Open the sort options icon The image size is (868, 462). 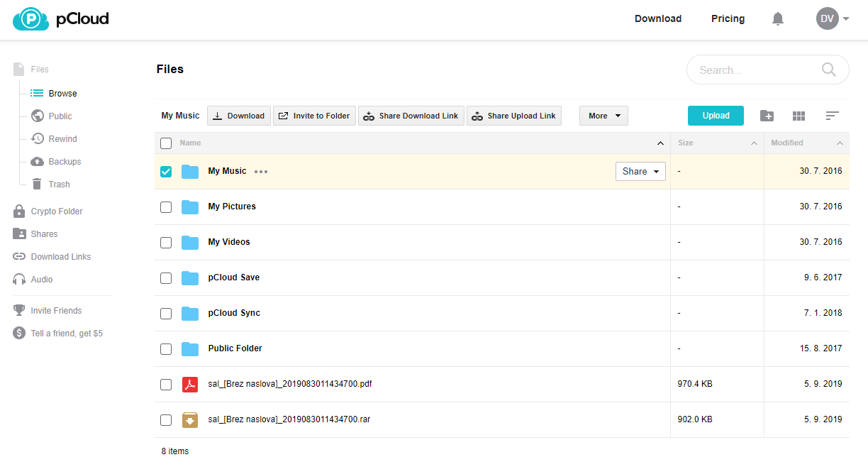pos(833,116)
